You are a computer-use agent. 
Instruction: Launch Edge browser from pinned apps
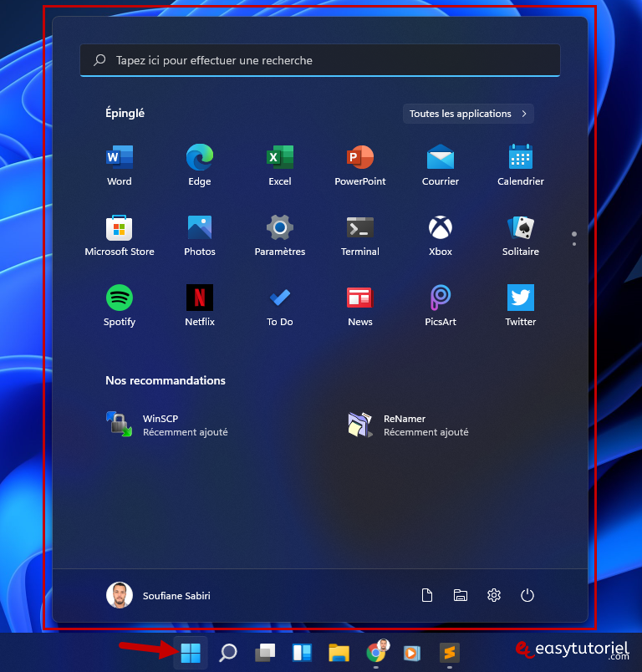[200, 165]
